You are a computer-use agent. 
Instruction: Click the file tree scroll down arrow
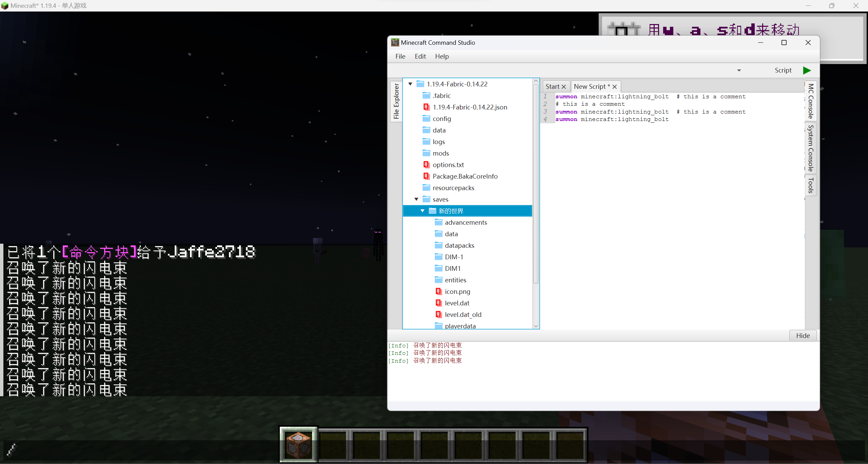(x=536, y=326)
